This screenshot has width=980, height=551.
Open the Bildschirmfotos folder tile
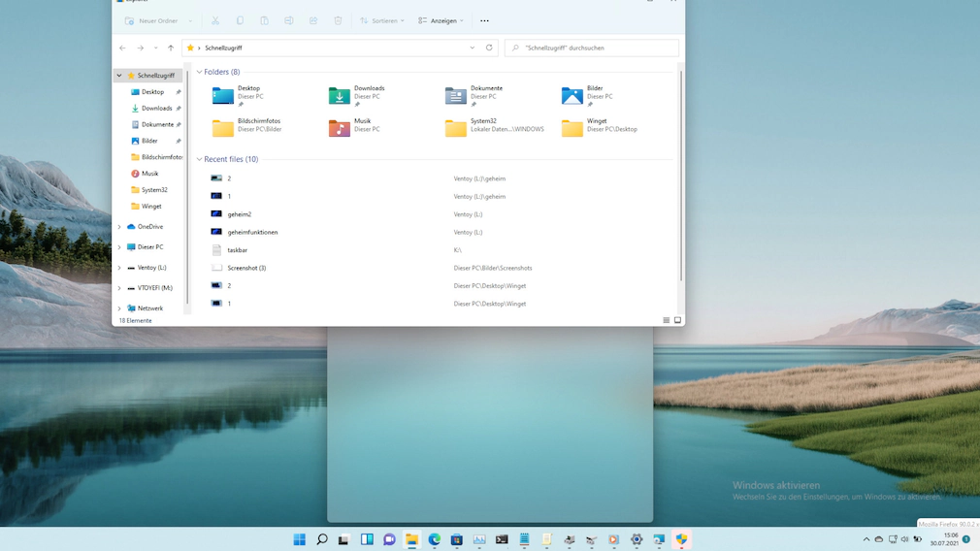click(247, 127)
